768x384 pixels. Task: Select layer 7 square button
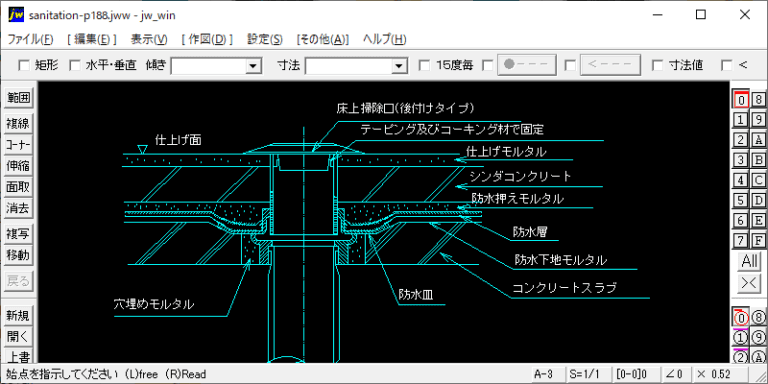742,240
